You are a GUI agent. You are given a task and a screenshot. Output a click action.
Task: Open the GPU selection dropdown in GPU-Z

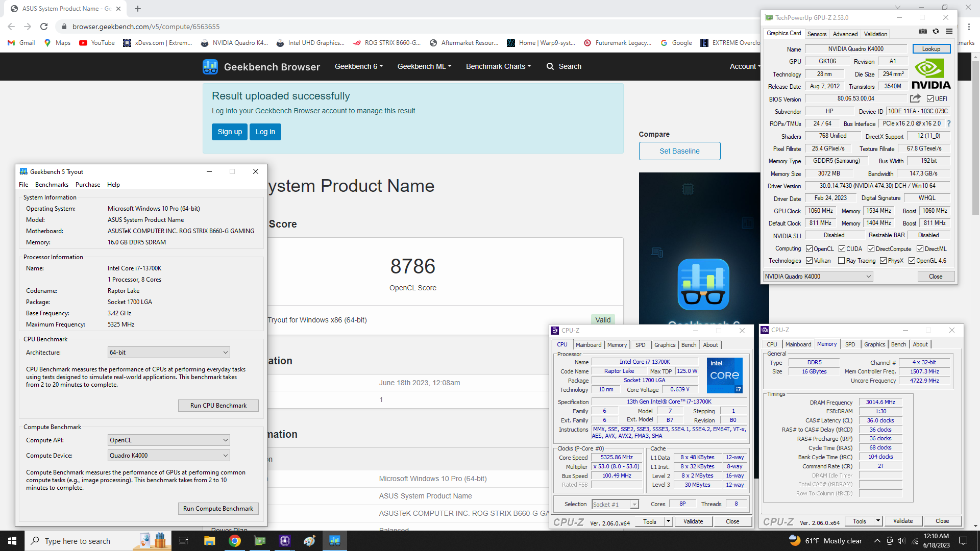point(818,277)
